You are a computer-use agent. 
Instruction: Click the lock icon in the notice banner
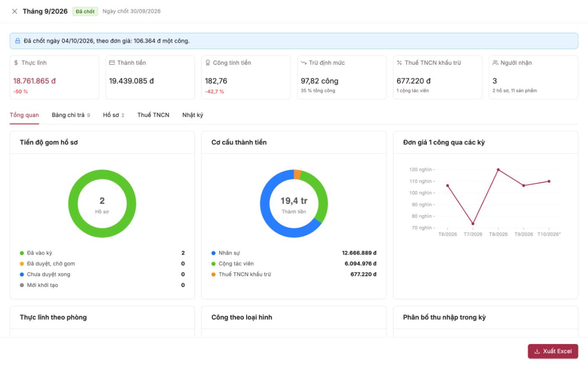pos(18,41)
